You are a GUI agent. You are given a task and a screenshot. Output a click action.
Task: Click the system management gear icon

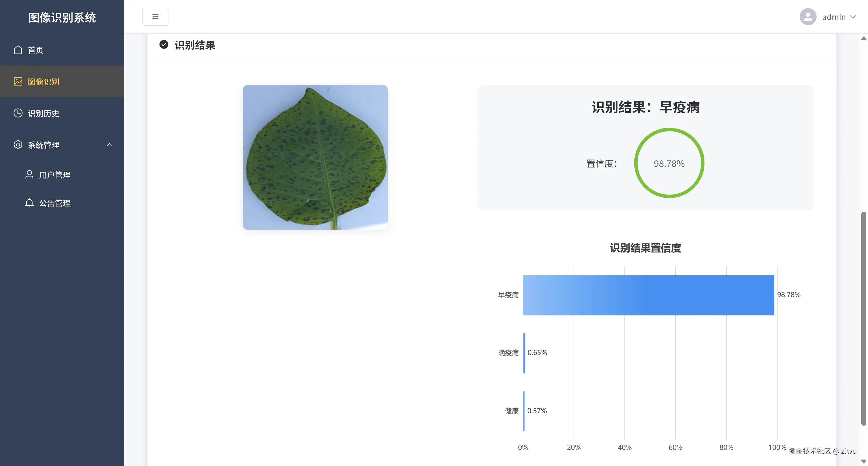coord(18,145)
